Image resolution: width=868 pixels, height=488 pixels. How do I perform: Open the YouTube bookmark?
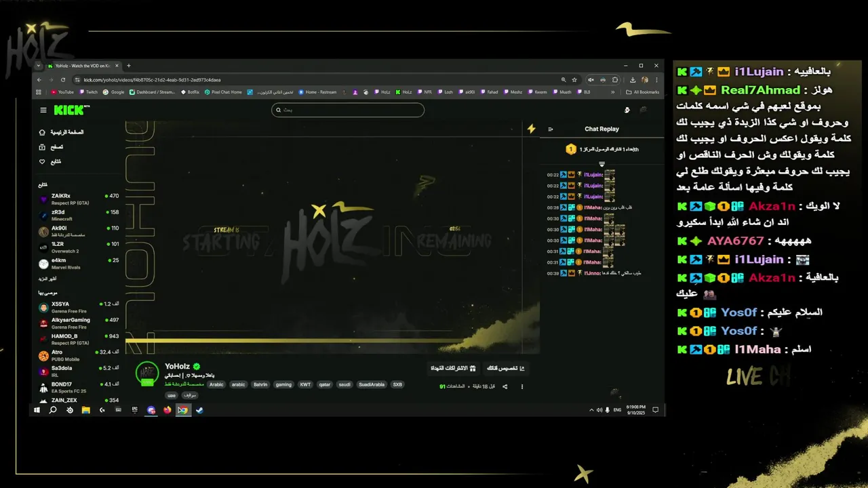(62, 92)
